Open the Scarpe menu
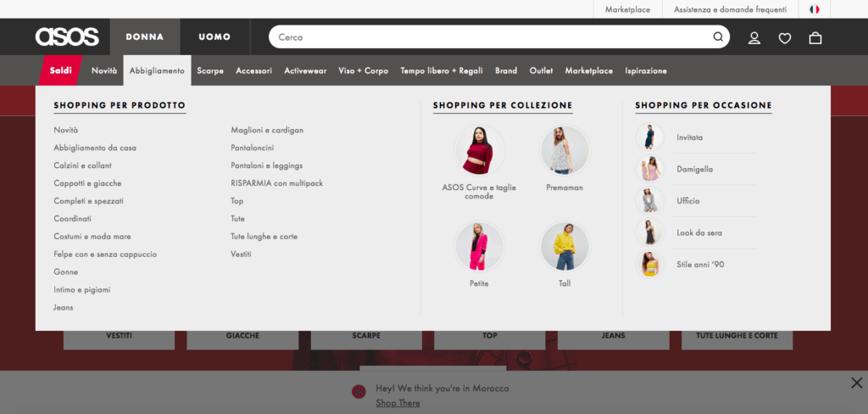 click(210, 70)
